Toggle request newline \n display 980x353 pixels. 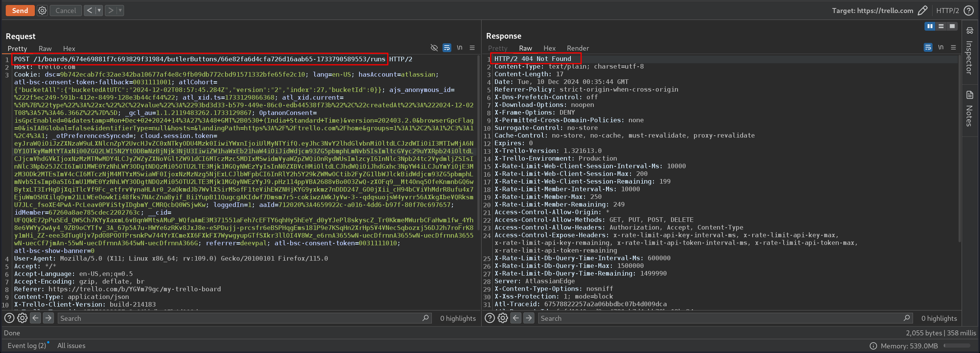459,48
